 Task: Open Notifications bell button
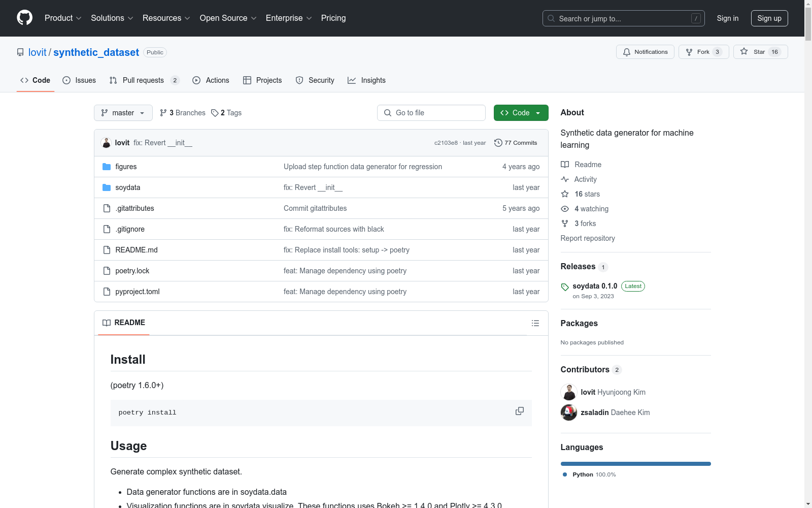click(645, 52)
